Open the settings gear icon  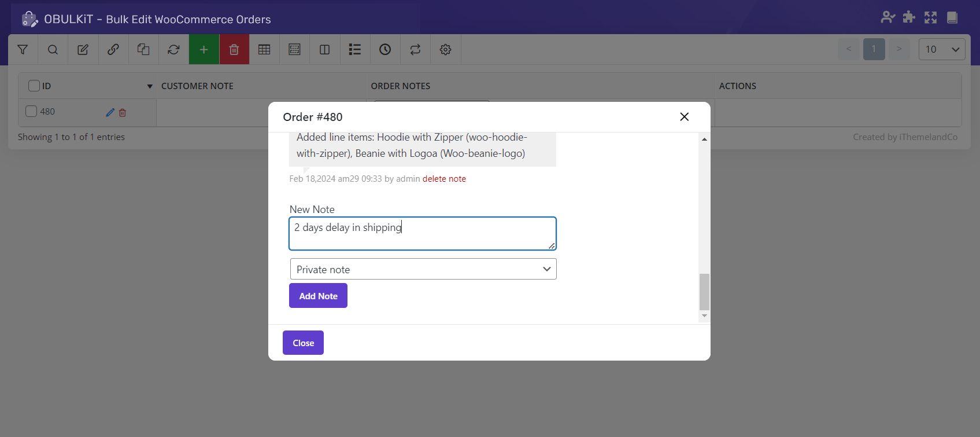(x=445, y=50)
